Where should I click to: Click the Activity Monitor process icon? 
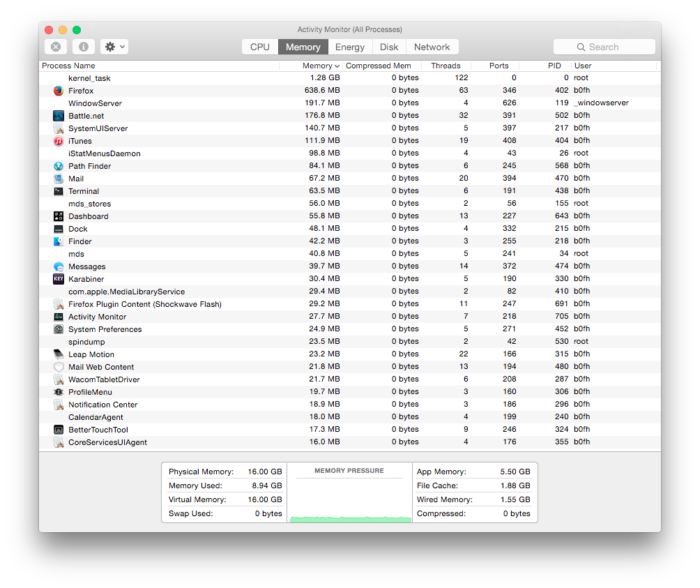coord(59,317)
